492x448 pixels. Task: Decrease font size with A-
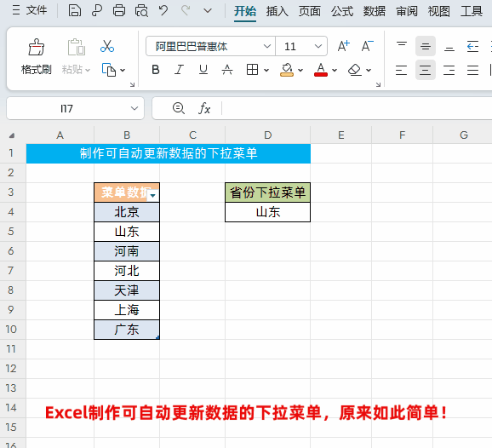[x=367, y=46]
